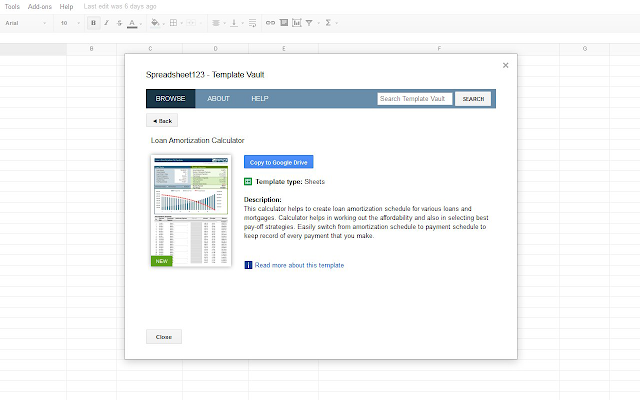
Task: Open the Help menu
Action: 66,7
